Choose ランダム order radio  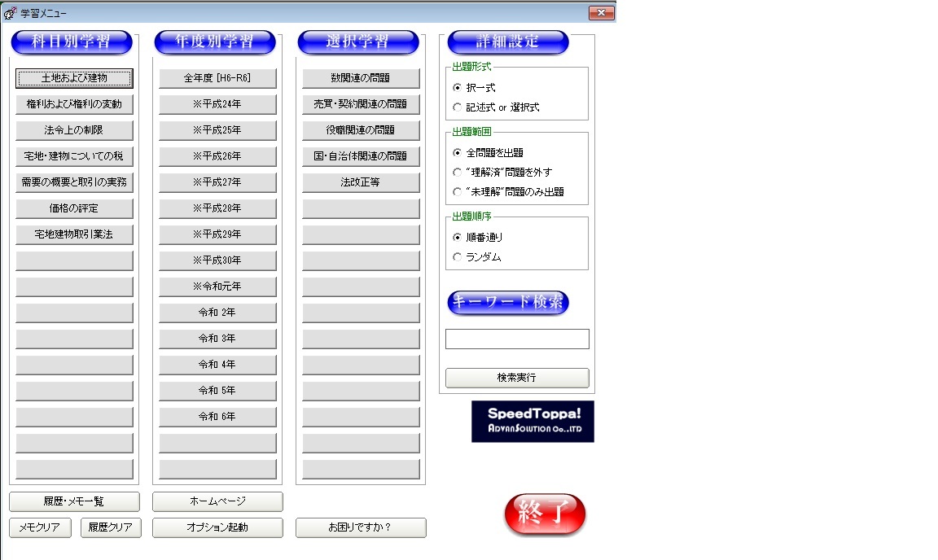(x=457, y=257)
